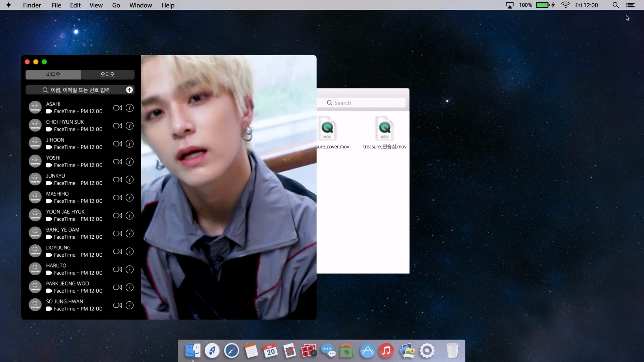The image size is (644, 362).
Task: Open info for PARK JEONG WOO
Action: [x=129, y=287]
